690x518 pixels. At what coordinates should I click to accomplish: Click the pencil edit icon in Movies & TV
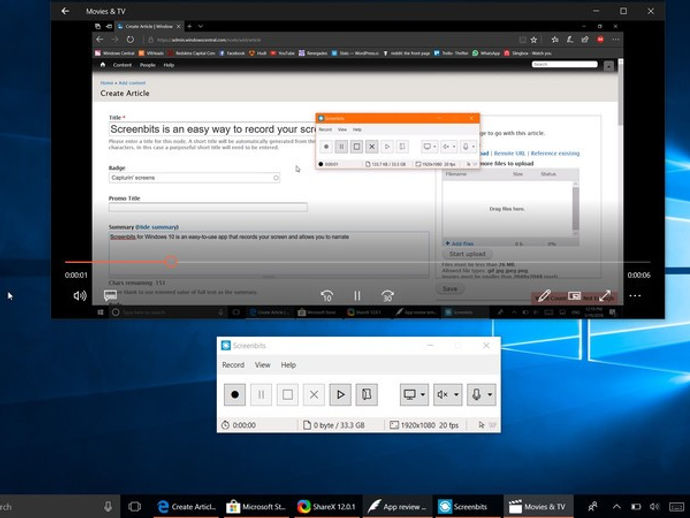pos(544,296)
